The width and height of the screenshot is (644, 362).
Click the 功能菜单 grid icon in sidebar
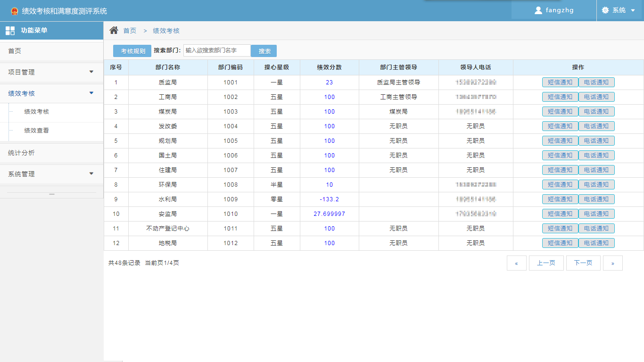(9, 30)
